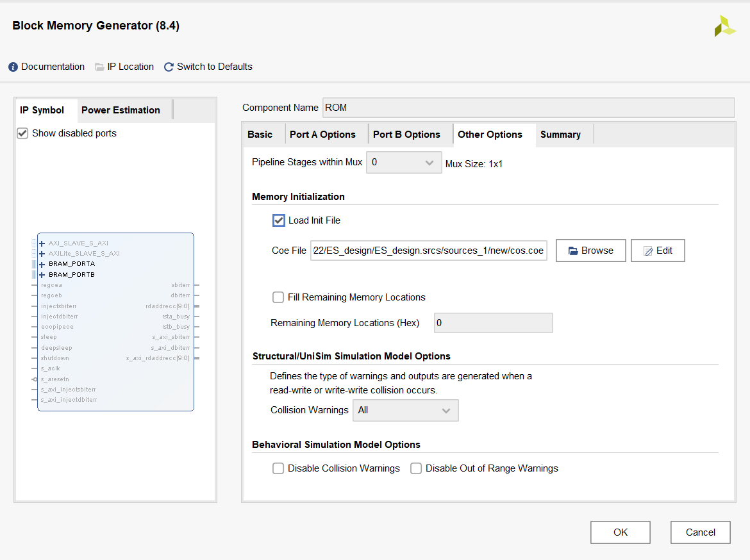
Task: Check Disable Collision Warnings
Action: coord(278,468)
